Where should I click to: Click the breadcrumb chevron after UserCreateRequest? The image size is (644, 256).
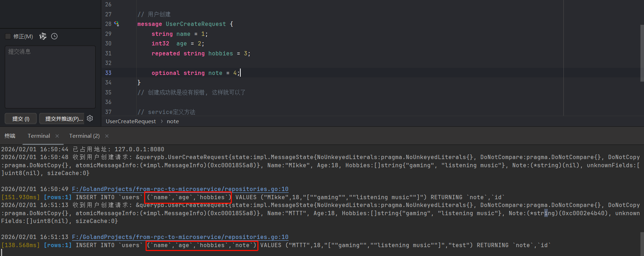click(162, 121)
